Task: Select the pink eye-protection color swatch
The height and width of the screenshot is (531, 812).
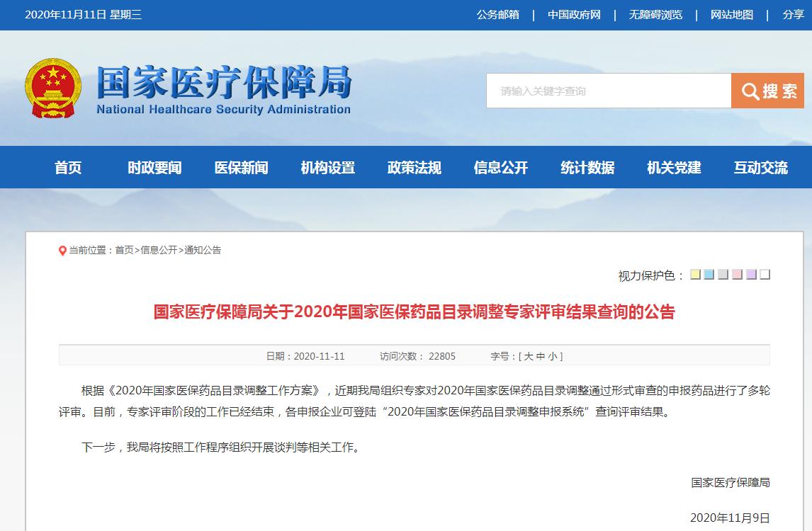Action: 737,275
